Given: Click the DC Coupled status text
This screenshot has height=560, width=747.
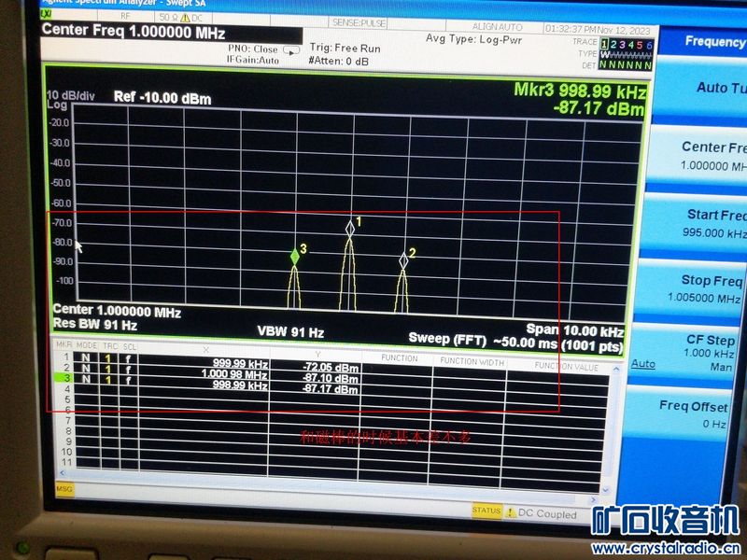Looking at the screenshot, I should 547,514.
